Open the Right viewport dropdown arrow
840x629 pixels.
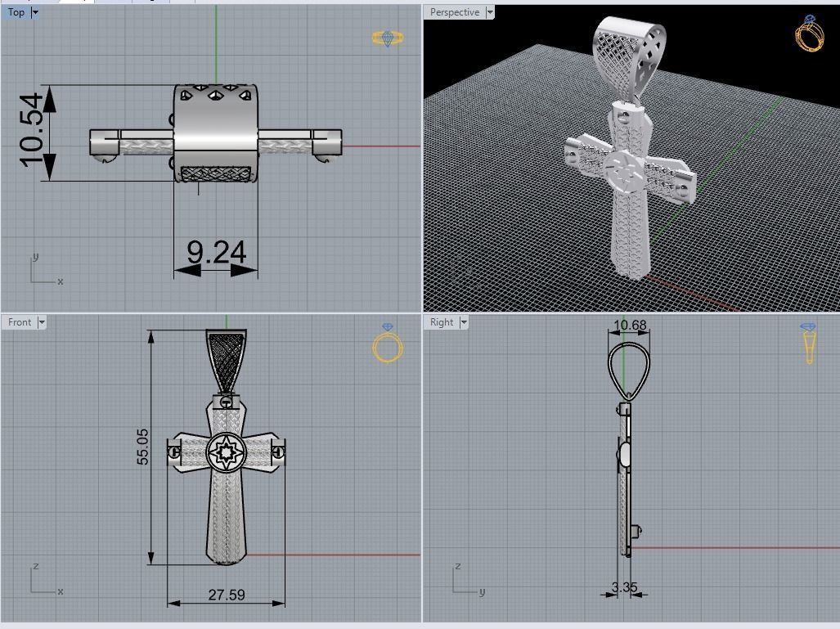pos(464,322)
